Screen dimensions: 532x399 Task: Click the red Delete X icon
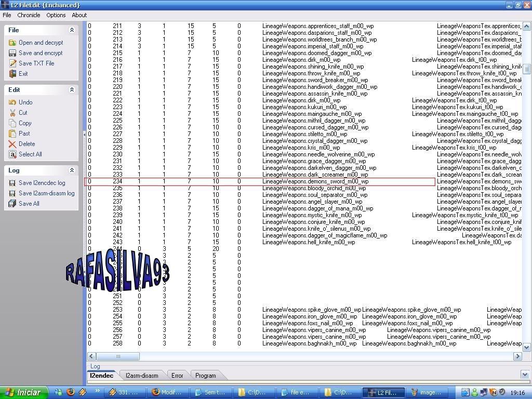coord(12,144)
